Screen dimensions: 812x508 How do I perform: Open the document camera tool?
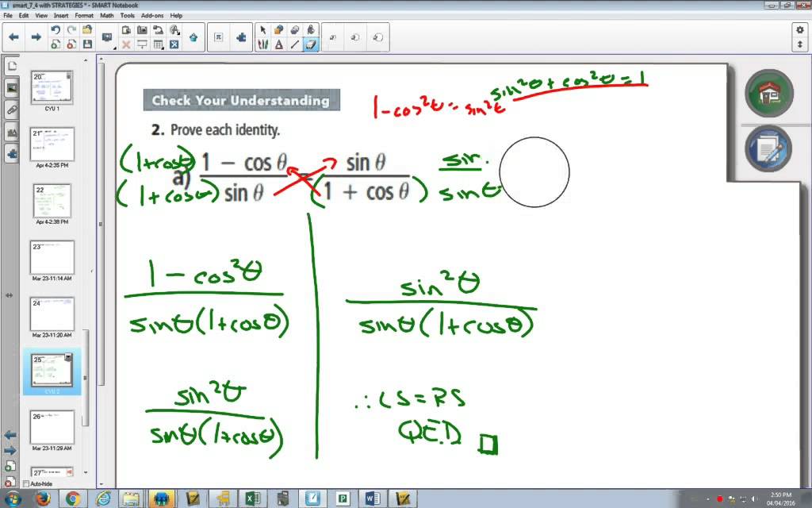[x=158, y=30]
